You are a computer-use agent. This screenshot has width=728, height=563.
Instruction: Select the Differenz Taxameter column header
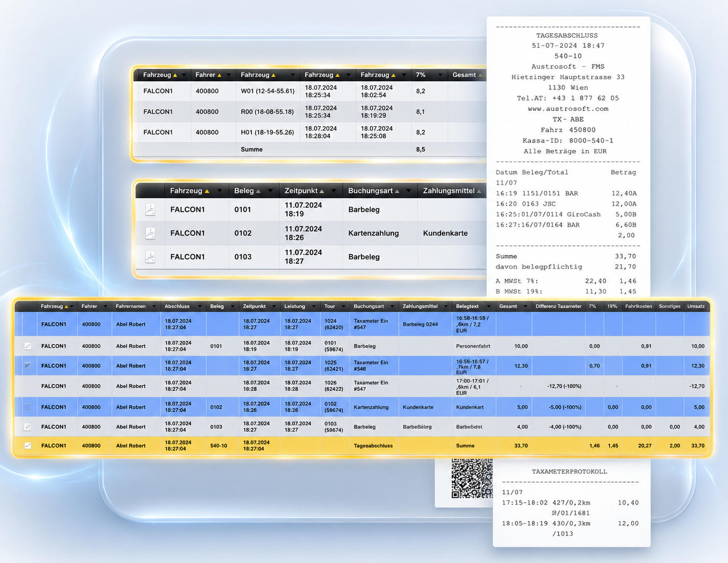point(558,306)
